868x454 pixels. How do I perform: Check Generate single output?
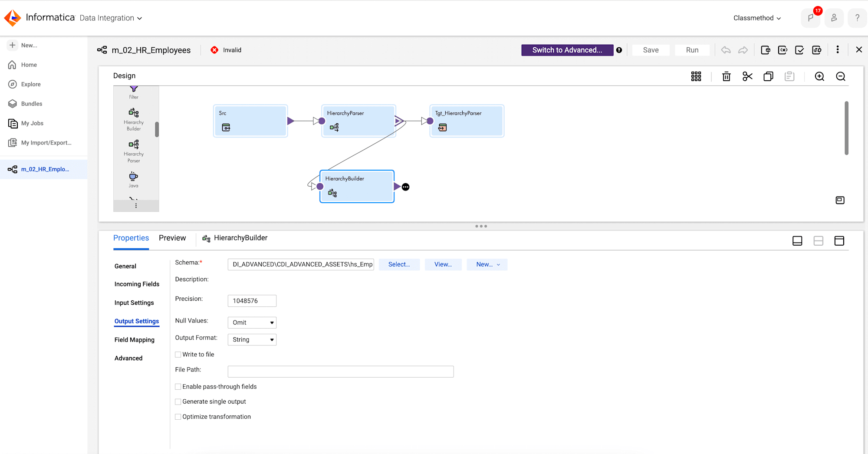point(178,402)
